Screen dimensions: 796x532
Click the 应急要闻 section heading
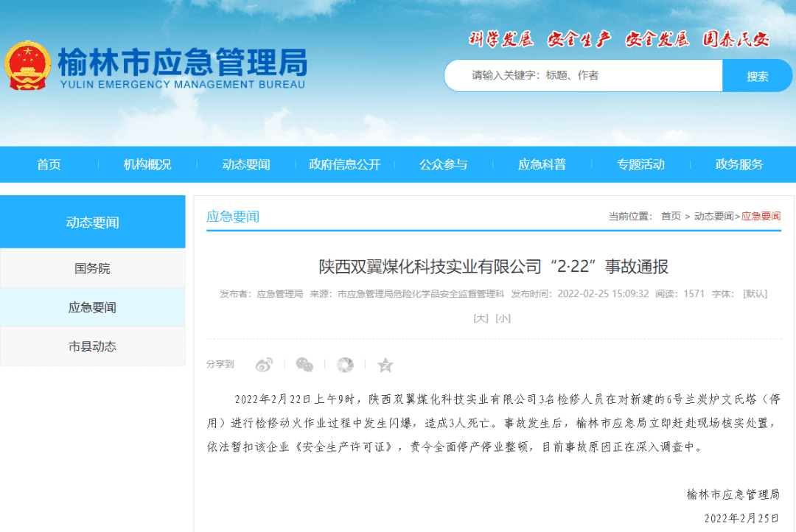click(x=233, y=217)
